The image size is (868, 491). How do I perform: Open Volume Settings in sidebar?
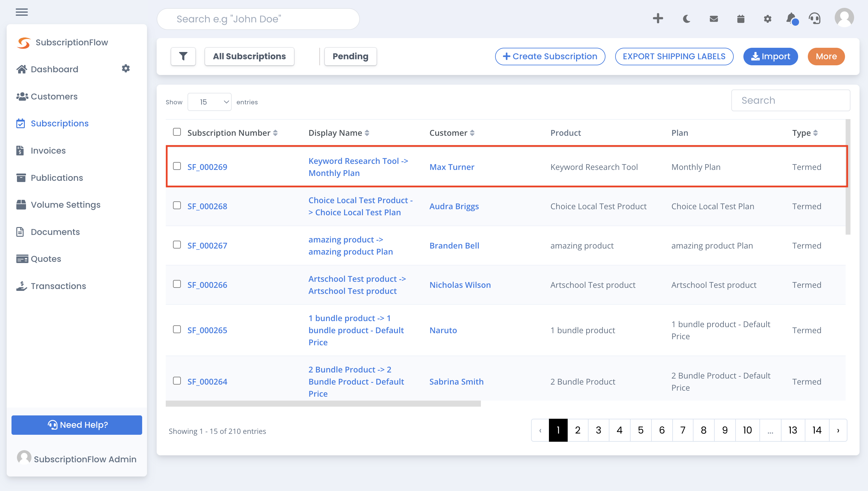pyautogui.click(x=58, y=205)
